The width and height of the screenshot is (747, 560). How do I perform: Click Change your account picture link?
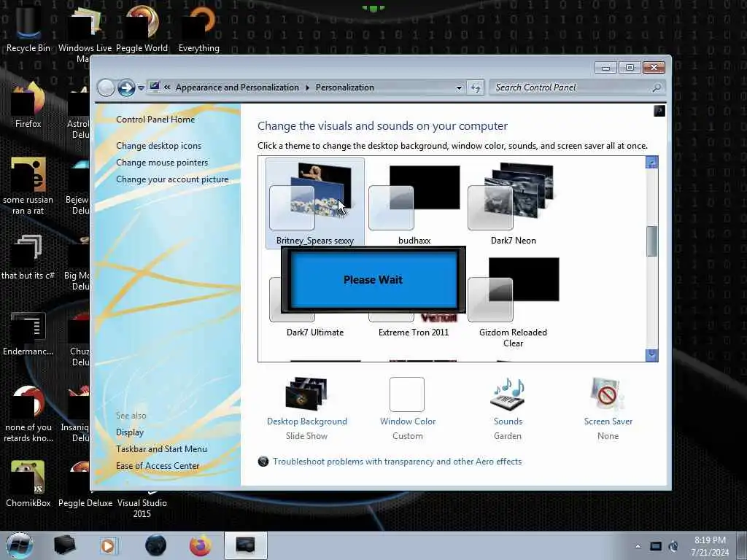(x=172, y=179)
